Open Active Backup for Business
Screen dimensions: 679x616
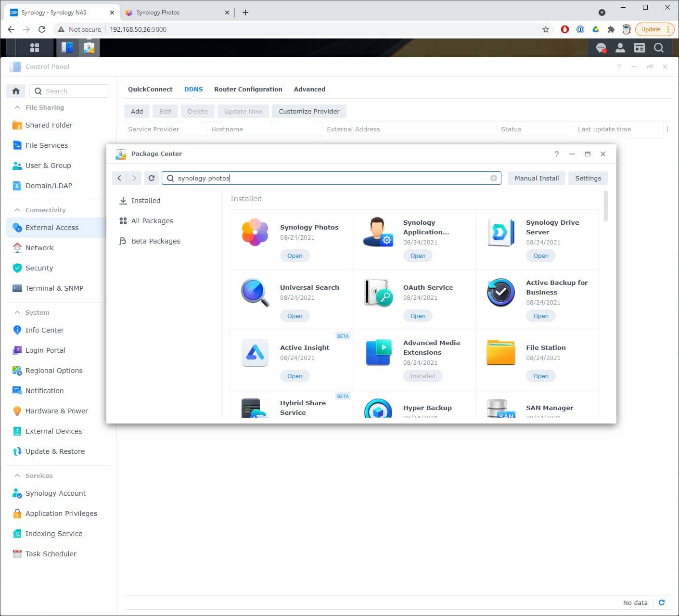(x=541, y=316)
